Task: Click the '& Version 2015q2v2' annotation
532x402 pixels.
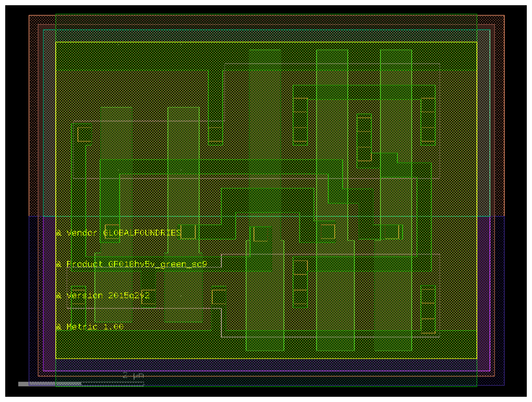Action: coord(103,295)
